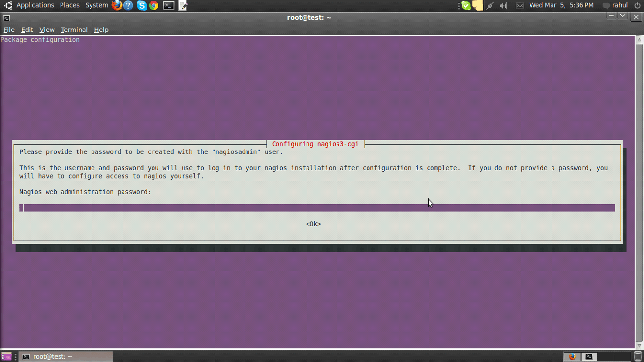644x362 pixels.
Task: Switch to the third empty workspace
Action: tap(606, 357)
